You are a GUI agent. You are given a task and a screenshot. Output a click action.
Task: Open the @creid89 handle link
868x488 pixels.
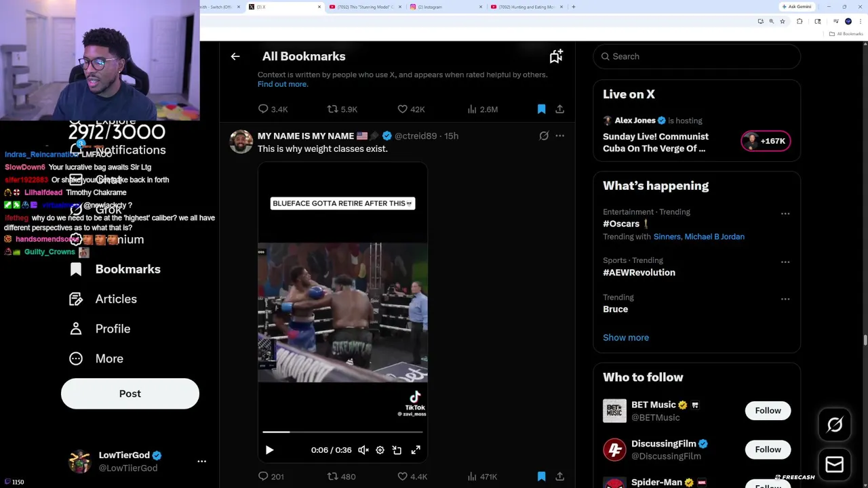tap(416, 136)
